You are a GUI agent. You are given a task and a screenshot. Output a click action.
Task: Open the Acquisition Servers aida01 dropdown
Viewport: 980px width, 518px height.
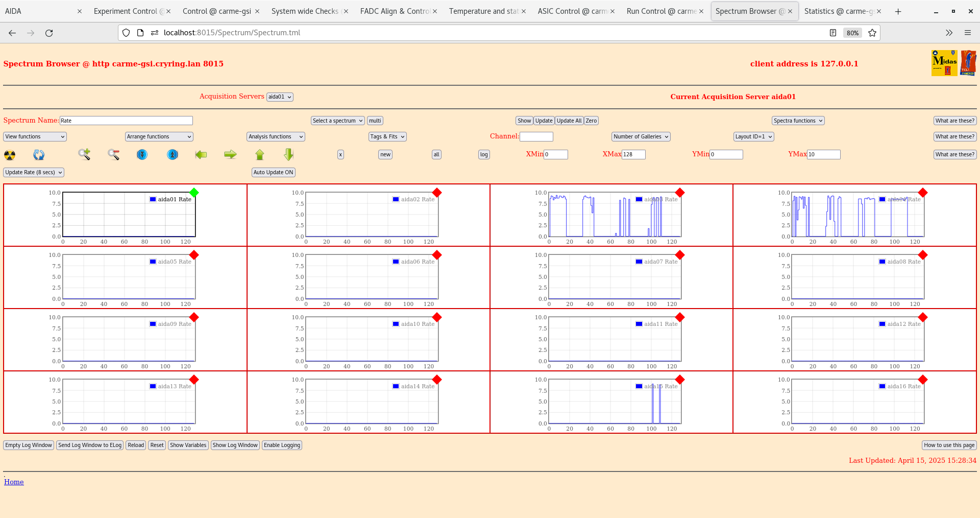pos(280,97)
